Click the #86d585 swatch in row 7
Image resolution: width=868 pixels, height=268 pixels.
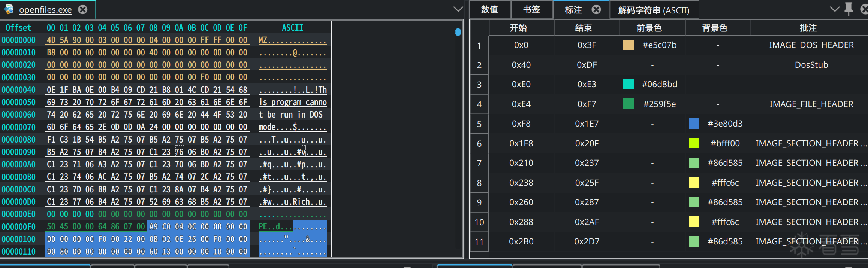pyautogui.click(x=694, y=163)
